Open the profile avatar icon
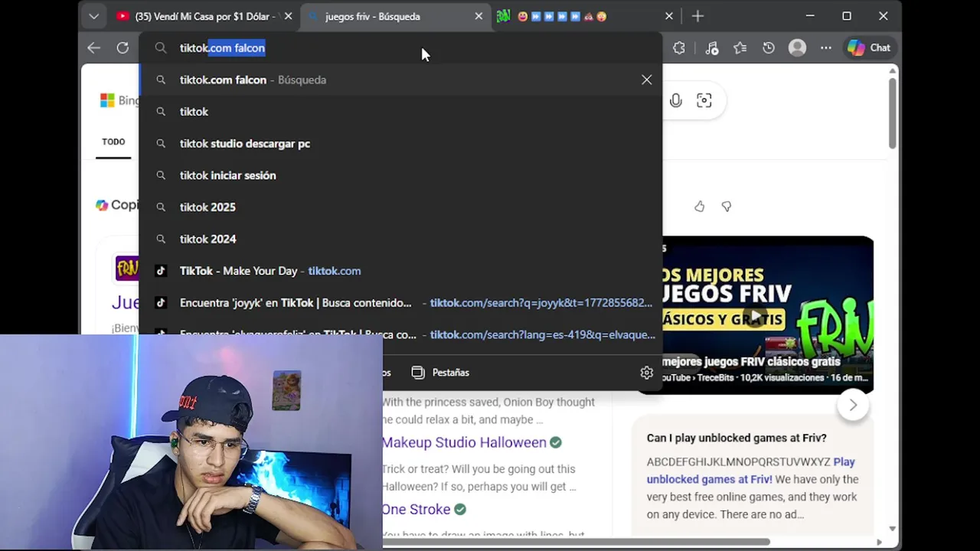This screenshot has height=551, width=980. (x=797, y=47)
